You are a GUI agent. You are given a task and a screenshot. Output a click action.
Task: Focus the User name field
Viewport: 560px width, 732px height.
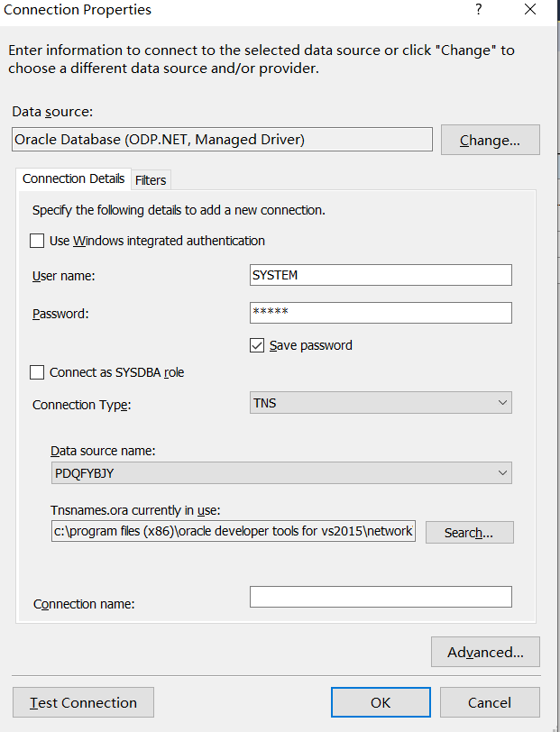tap(381, 275)
